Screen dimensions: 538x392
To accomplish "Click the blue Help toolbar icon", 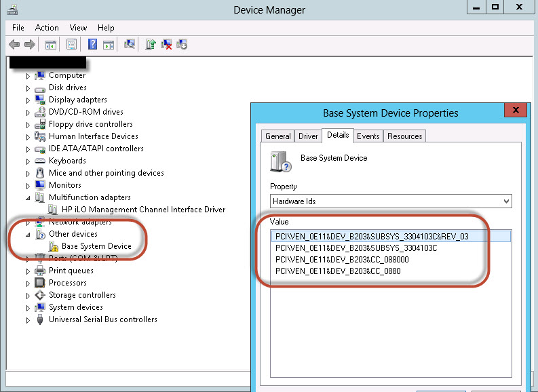I will click(92, 45).
